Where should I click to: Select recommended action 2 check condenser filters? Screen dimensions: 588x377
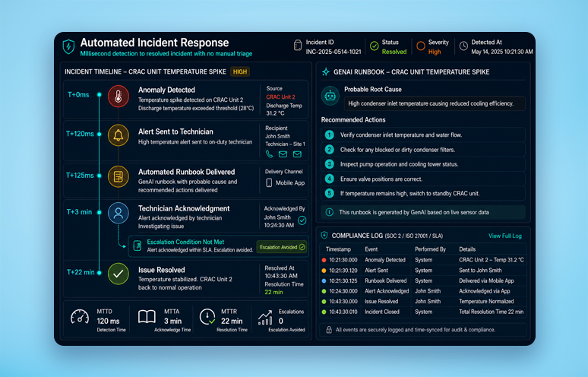point(423,150)
